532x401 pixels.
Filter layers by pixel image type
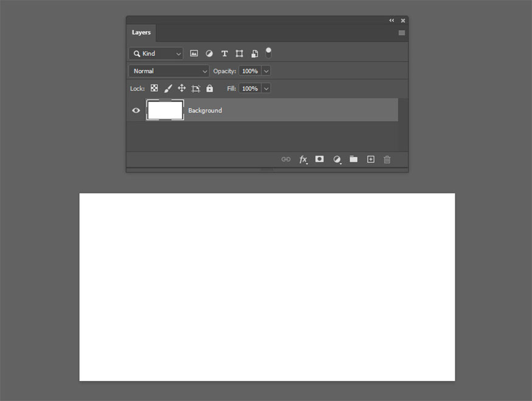pyautogui.click(x=194, y=53)
